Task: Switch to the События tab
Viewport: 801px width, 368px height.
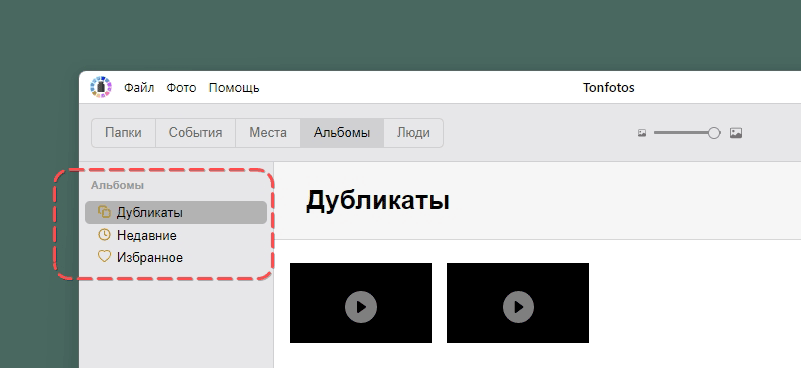Action: point(196,133)
